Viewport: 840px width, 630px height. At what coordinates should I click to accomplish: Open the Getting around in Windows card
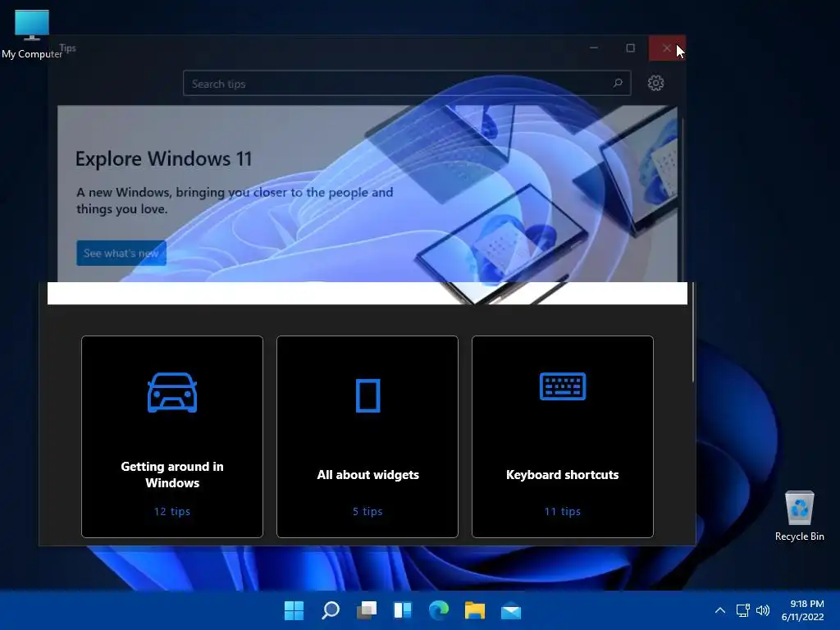click(172, 436)
